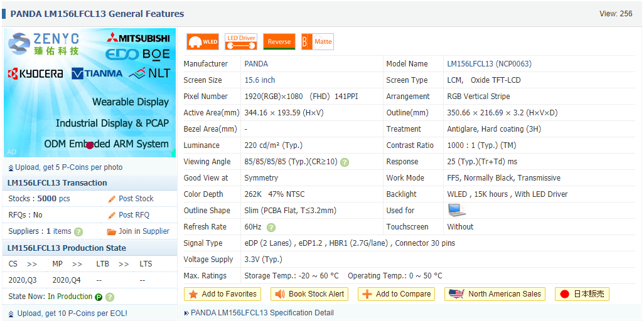The image size is (644, 321).
Task: Click Signal Type eDP (2 Lanes) value
Action: tap(350, 243)
